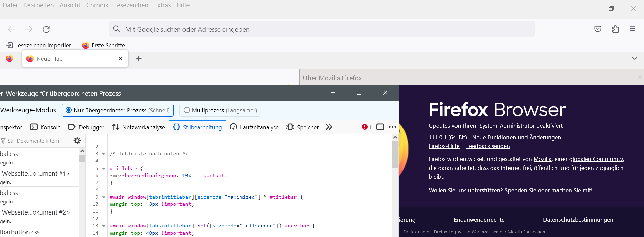Expand the overflow chevron for more tools
Viewport: 644px width, 237px height.
329,127
